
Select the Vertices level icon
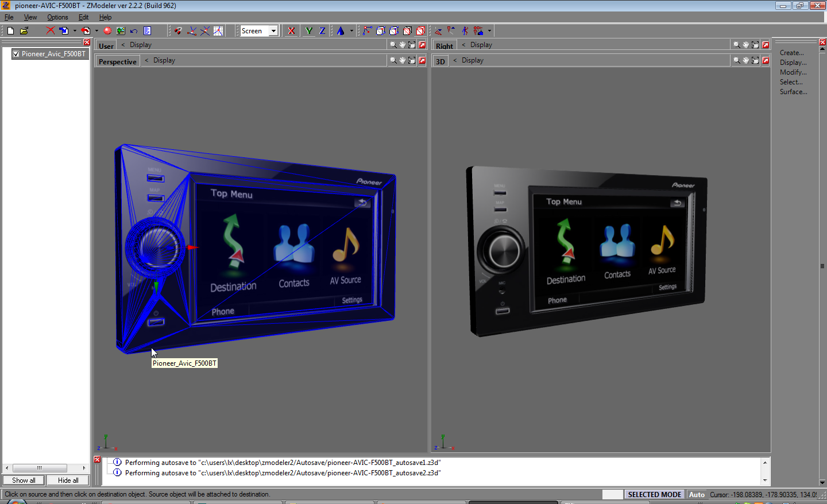pyautogui.click(x=367, y=30)
